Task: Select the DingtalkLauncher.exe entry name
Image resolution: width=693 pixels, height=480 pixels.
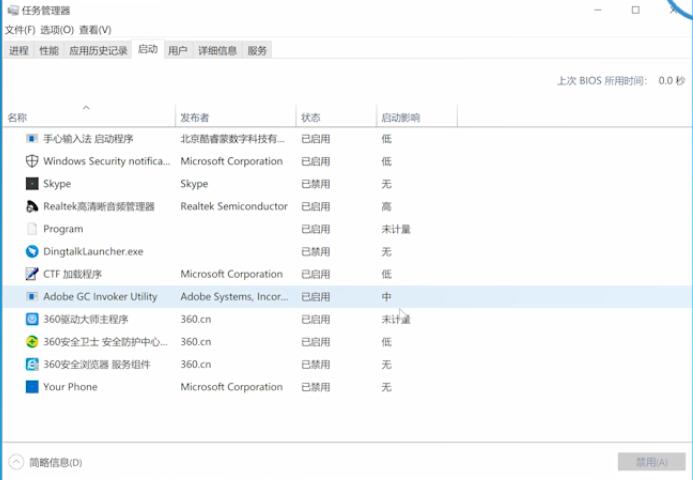Action: pos(93,251)
